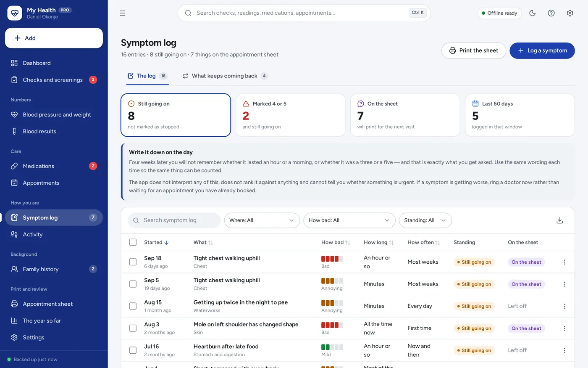Select the Aug 15 row checkbox
The image size is (588, 368).
tap(133, 306)
